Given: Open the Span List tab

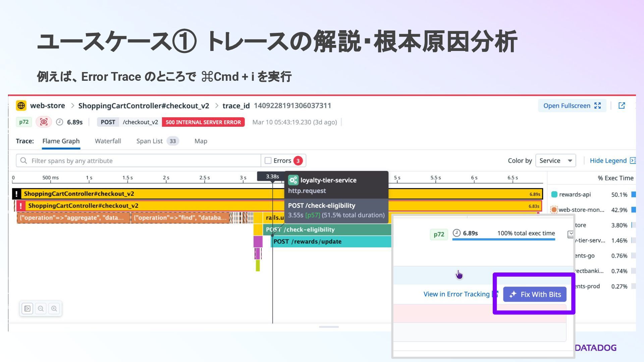Looking at the screenshot, I should tap(150, 141).
